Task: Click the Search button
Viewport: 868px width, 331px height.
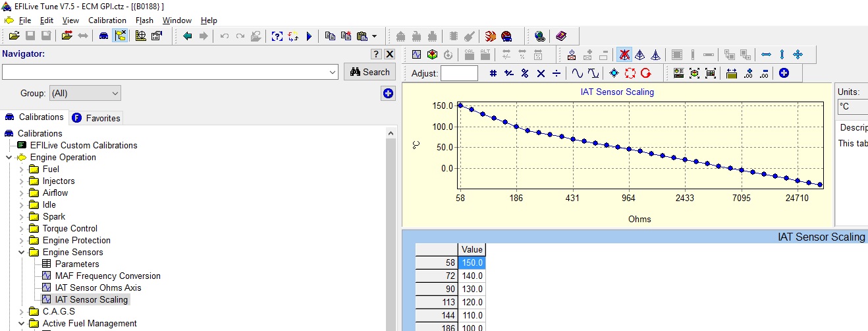Action: (369, 72)
